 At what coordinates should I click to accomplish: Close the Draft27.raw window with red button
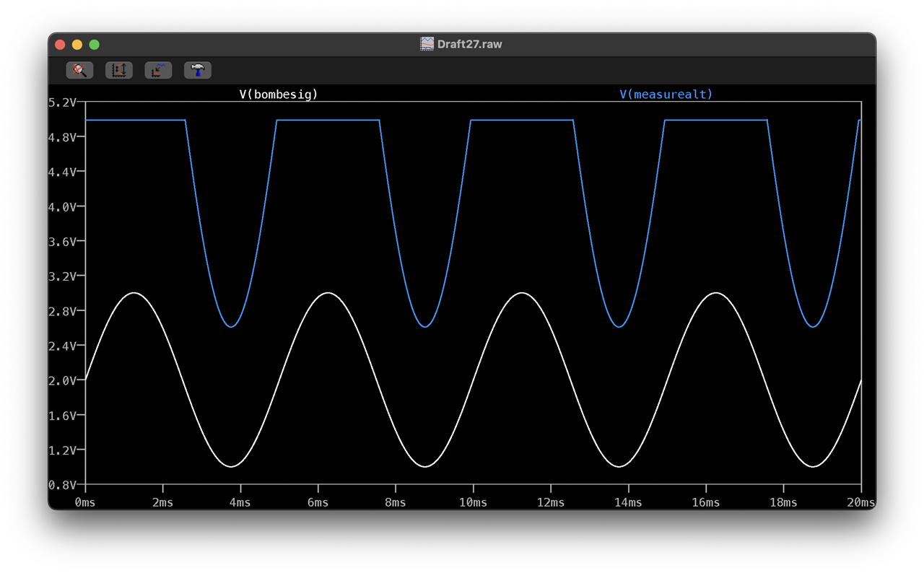point(60,45)
